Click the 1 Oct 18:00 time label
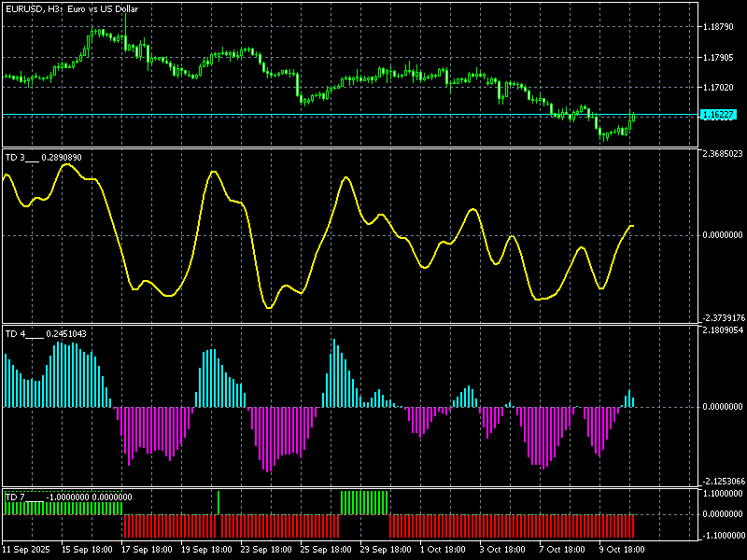The width and height of the screenshot is (747, 560). [x=443, y=550]
